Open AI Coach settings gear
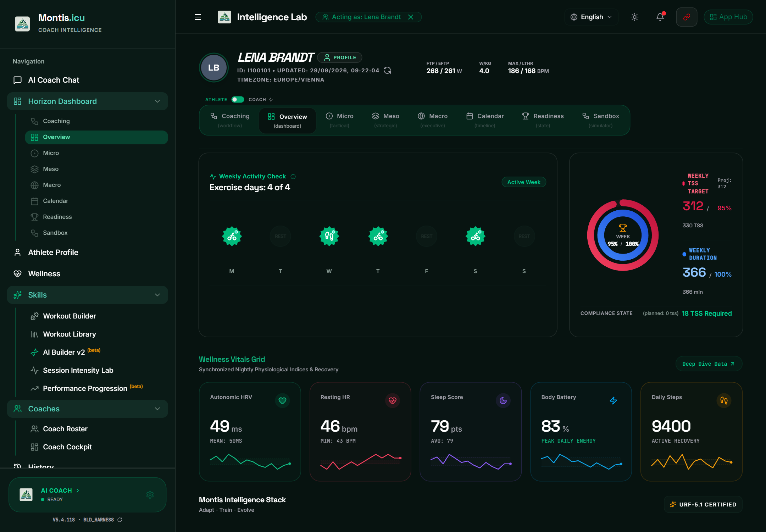This screenshot has height=532, width=766. pos(150,495)
